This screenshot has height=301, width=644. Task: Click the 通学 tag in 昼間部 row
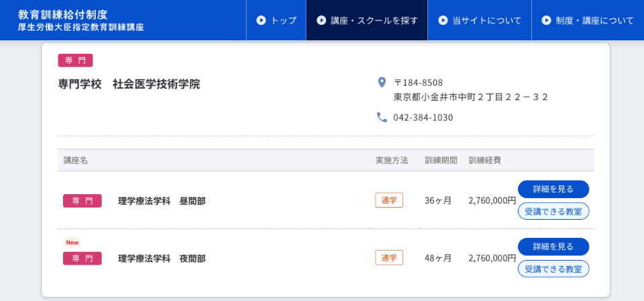point(389,200)
